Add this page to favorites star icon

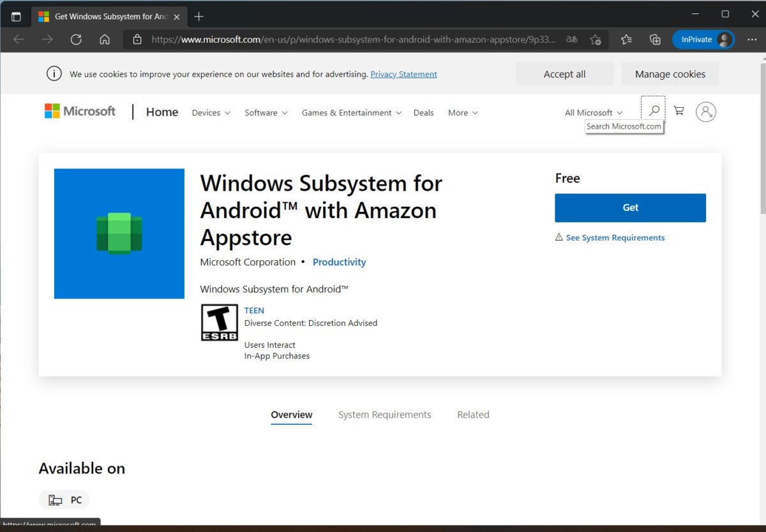596,40
